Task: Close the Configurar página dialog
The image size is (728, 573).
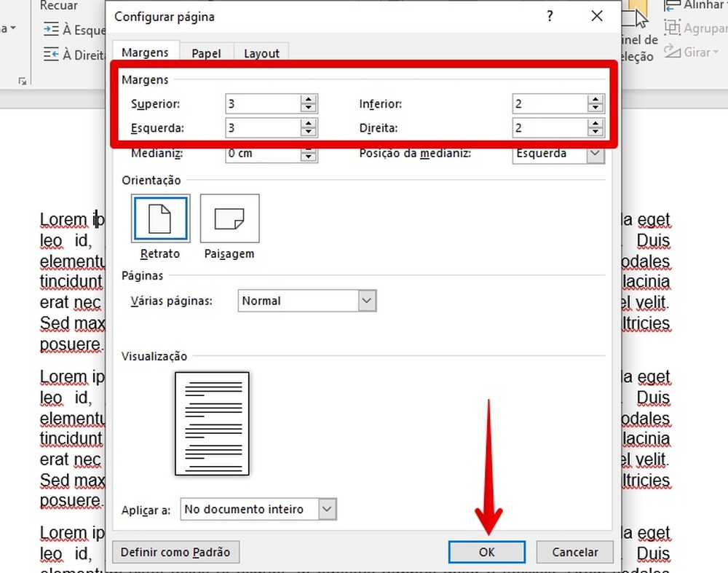Action: click(x=597, y=16)
